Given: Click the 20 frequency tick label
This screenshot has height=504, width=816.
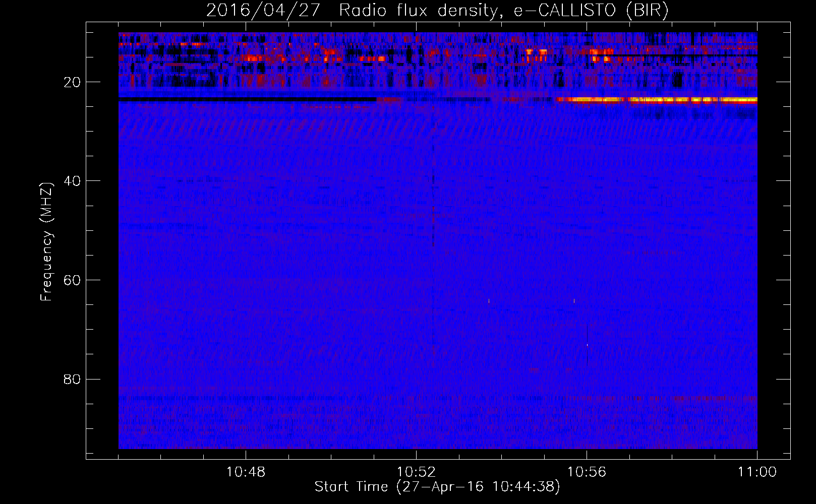Looking at the screenshot, I should point(72,82).
